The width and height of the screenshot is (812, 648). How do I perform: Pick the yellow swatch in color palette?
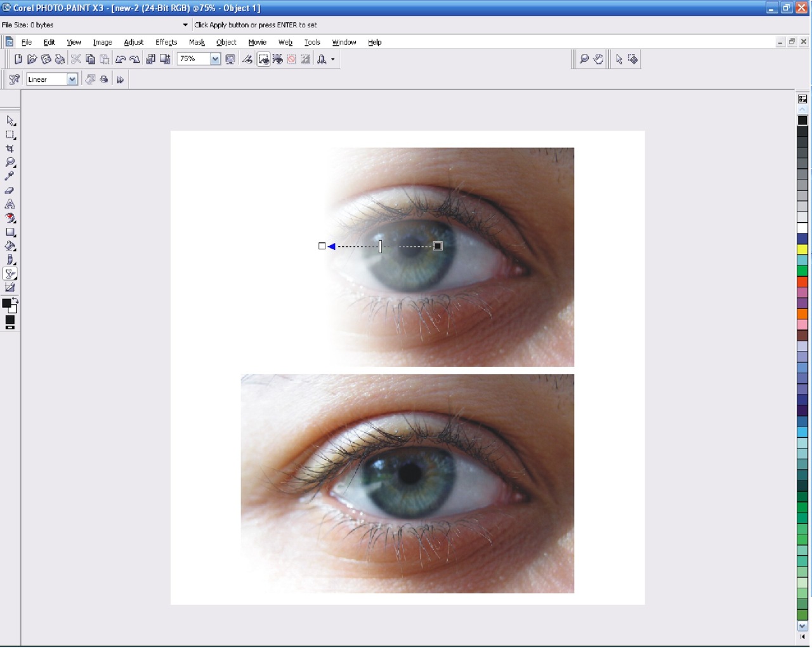pyautogui.click(x=802, y=249)
